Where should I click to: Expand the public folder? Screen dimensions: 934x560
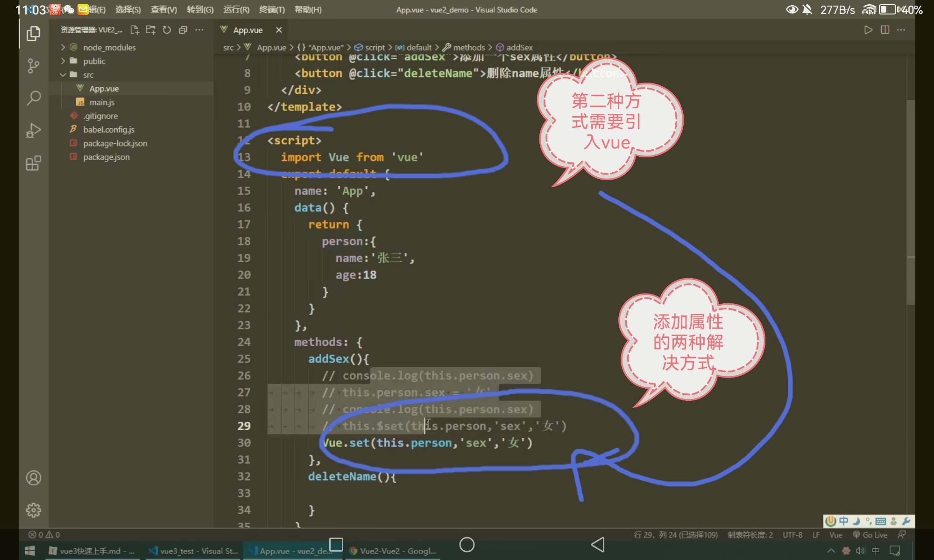coord(94,61)
